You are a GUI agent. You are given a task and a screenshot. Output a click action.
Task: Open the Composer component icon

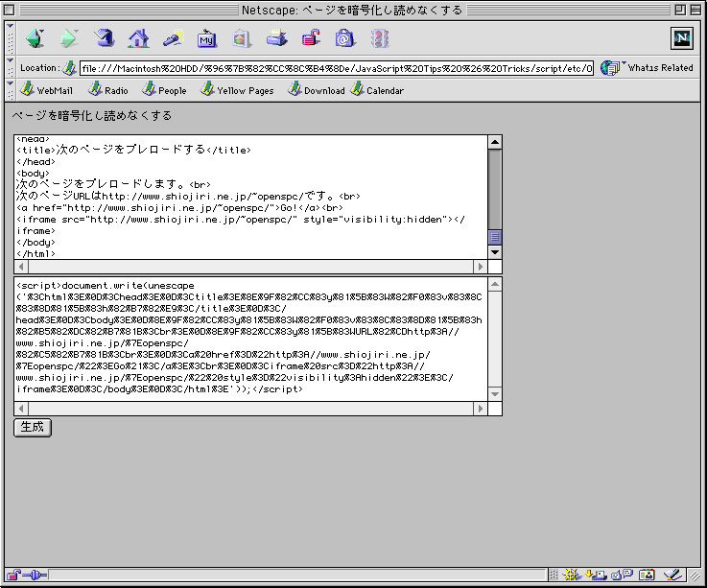[672, 575]
